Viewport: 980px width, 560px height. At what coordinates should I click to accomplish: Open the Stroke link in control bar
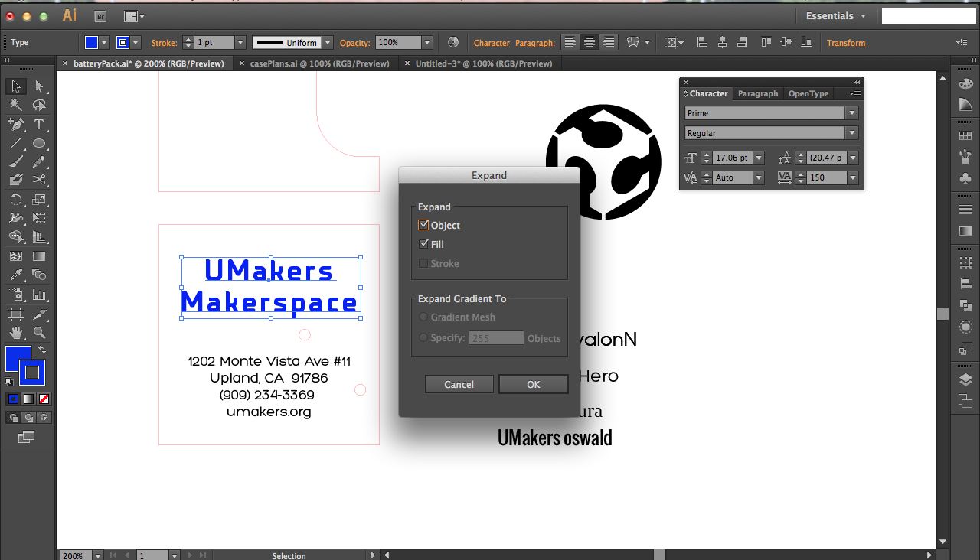pos(164,43)
